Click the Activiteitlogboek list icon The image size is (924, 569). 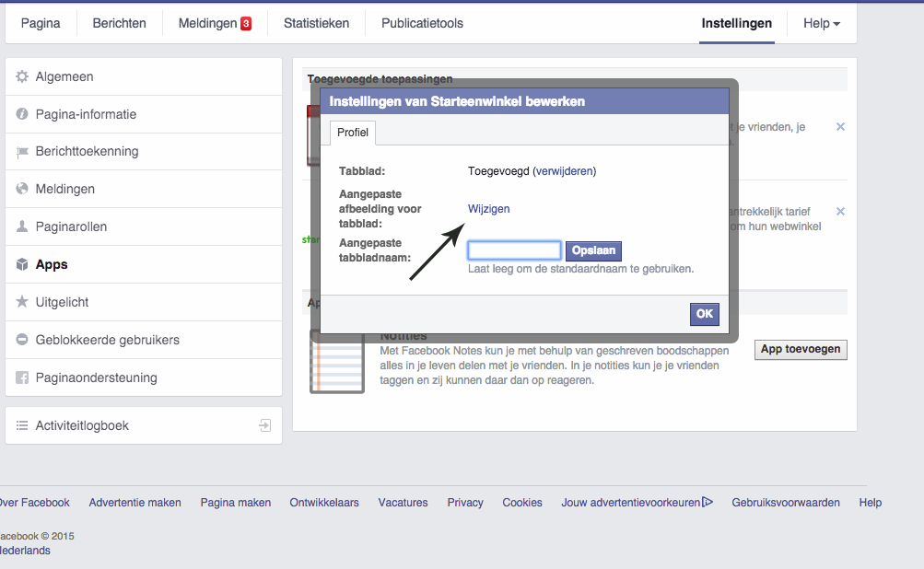[x=22, y=425]
